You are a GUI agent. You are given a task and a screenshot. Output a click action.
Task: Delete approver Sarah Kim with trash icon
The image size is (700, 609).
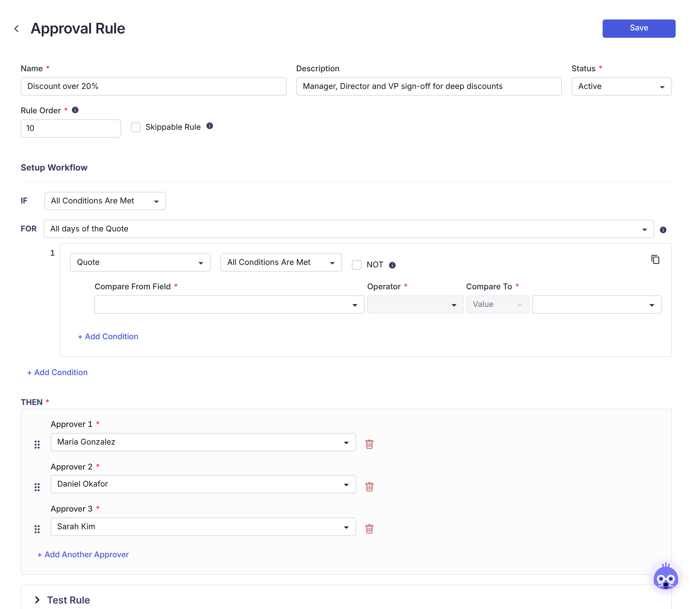pyautogui.click(x=369, y=529)
